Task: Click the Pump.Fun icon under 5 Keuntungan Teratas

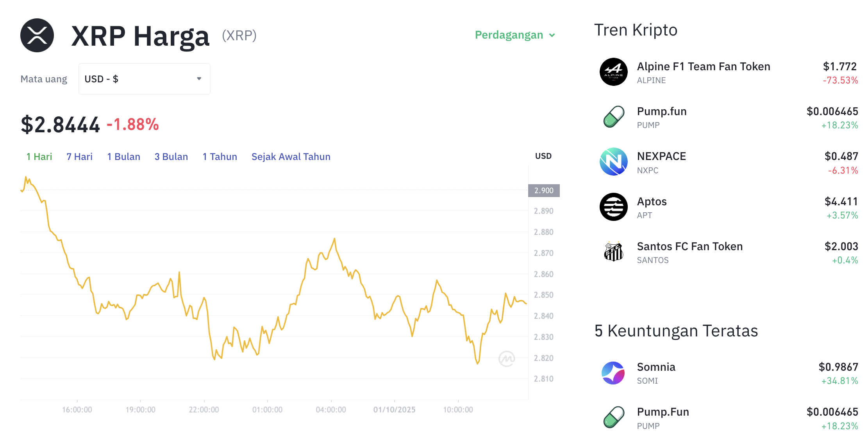Action: [x=613, y=418]
